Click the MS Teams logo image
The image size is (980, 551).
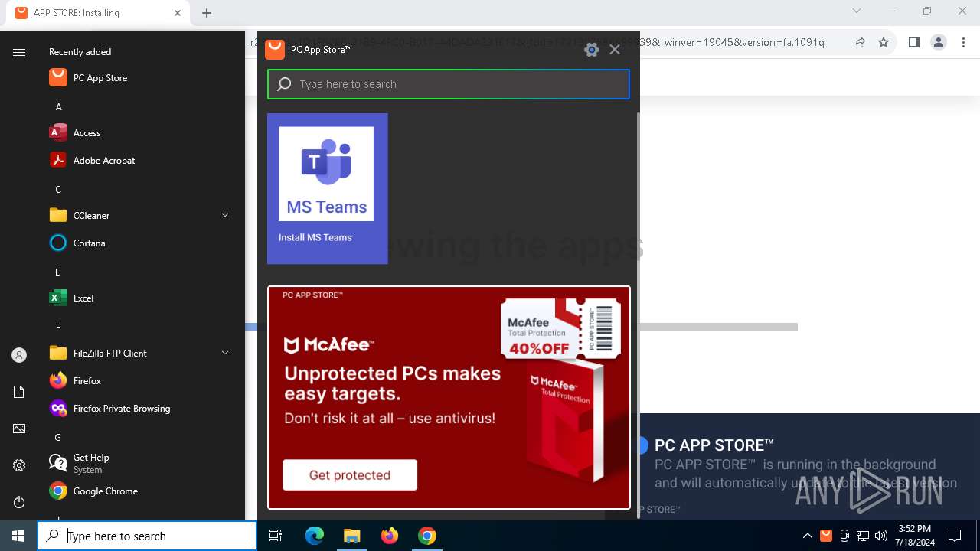326,174
